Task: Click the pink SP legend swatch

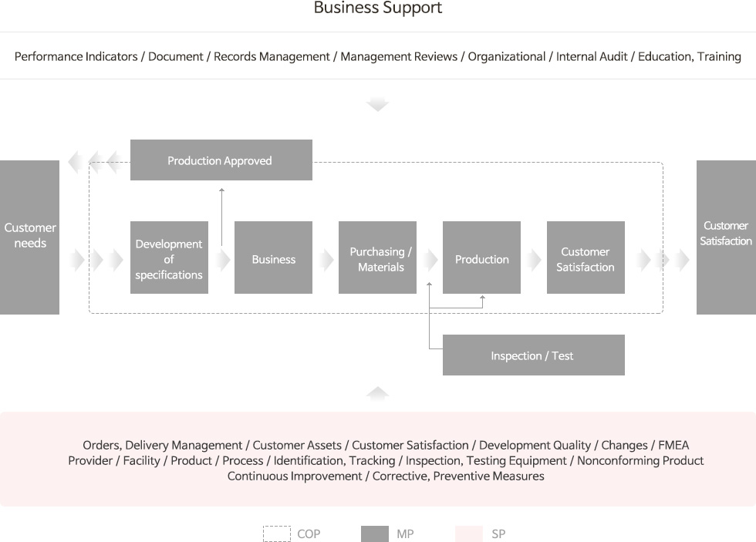Action: click(469, 534)
